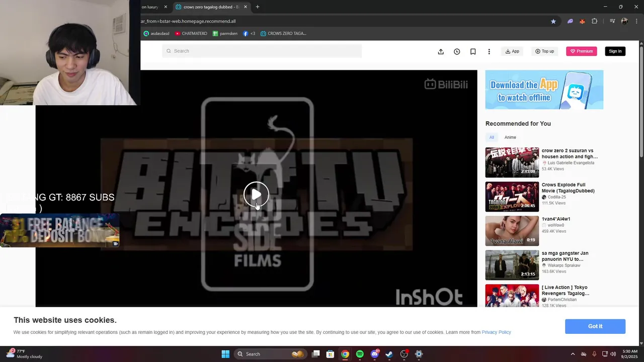Open parmsken bookmark
Screen dimensions: 644x362
point(225,34)
